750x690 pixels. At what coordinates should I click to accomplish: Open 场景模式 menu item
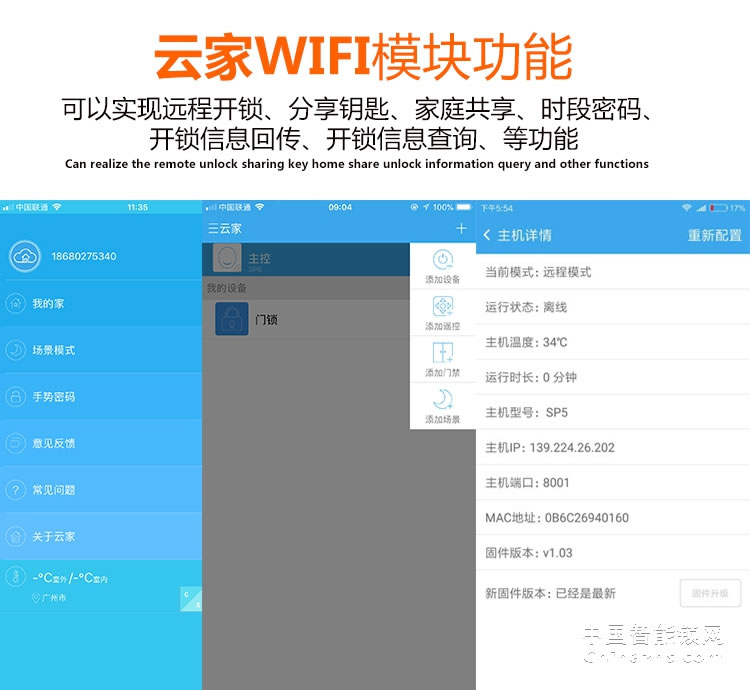[x=101, y=350]
